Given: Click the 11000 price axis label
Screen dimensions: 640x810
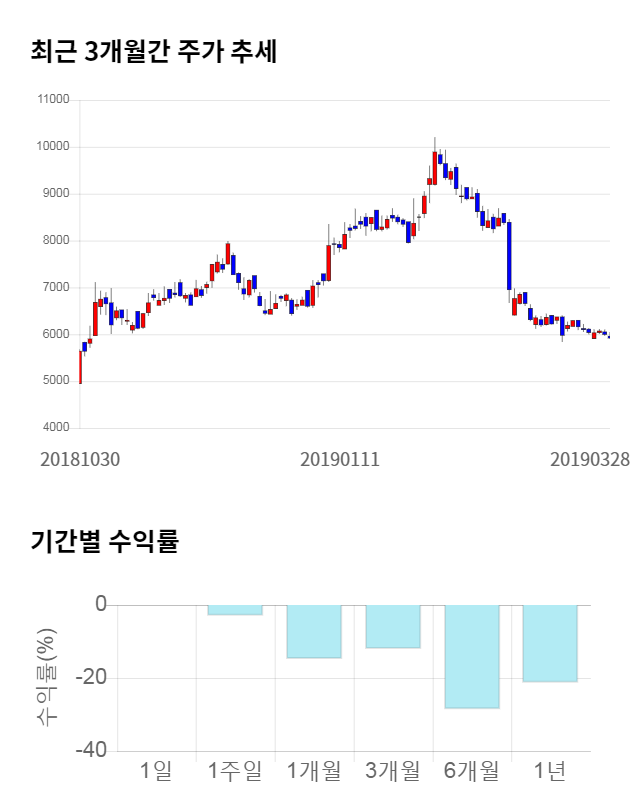Looking at the screenshot, I should (52, 100).
